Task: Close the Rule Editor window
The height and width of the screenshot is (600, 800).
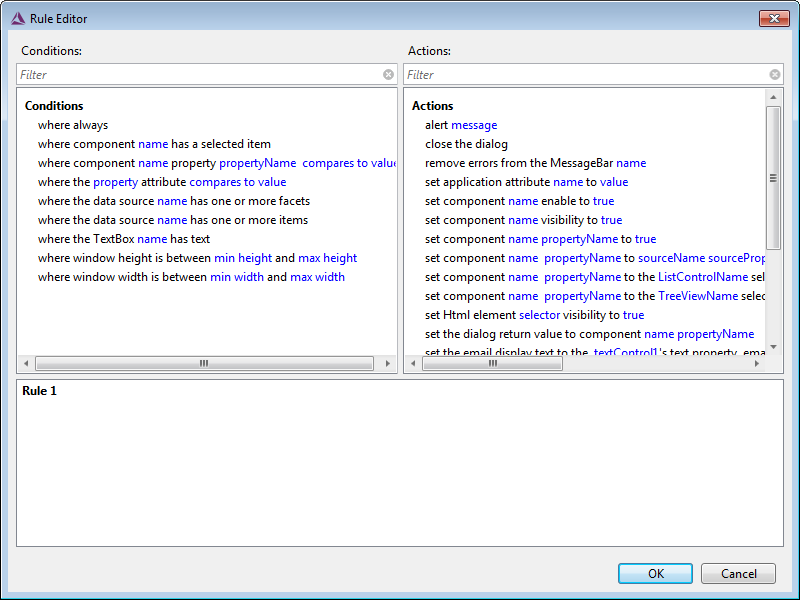Action: [x=773, y=18]
